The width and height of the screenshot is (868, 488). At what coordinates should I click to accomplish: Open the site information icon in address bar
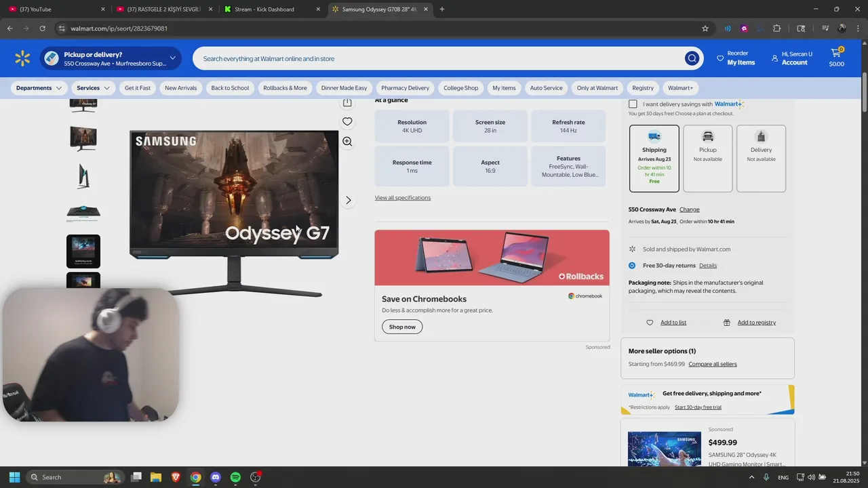coord(62,28)
